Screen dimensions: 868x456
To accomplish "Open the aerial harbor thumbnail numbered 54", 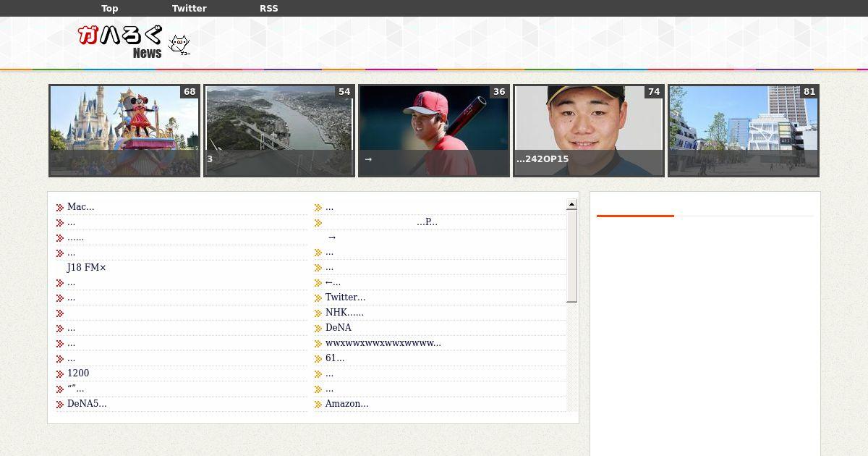I will pos(279,130).
